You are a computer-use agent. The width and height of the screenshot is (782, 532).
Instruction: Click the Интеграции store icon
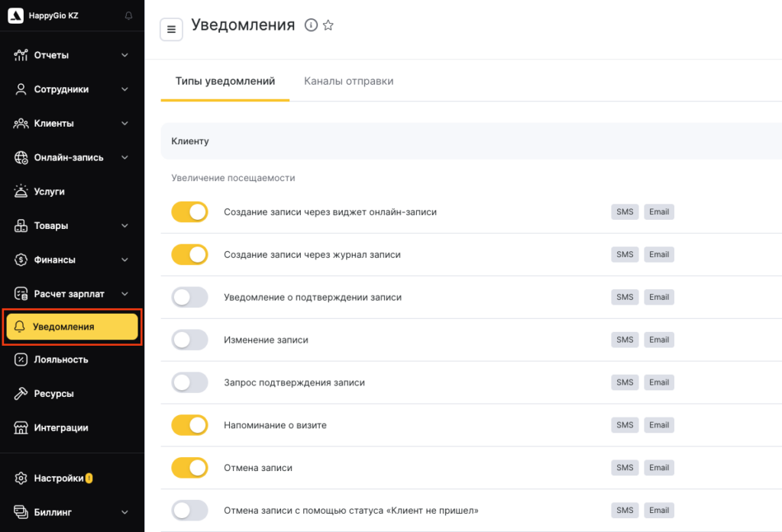[x=21, y=428]
